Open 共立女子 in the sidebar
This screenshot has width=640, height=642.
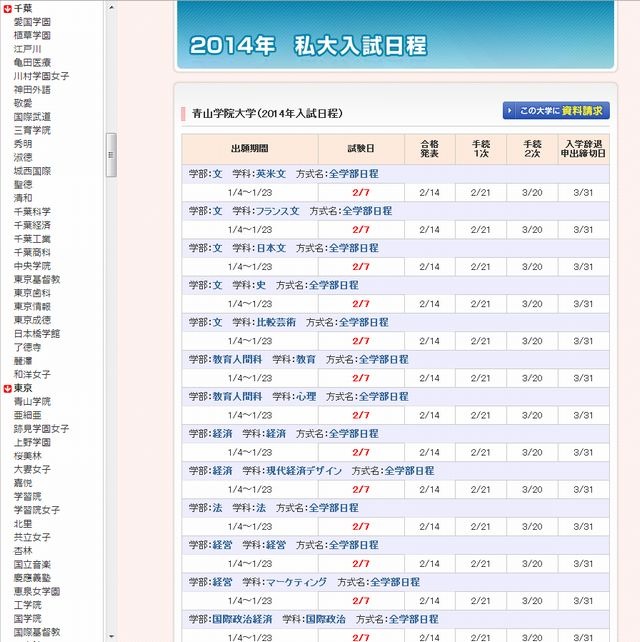tap(32, 537)
